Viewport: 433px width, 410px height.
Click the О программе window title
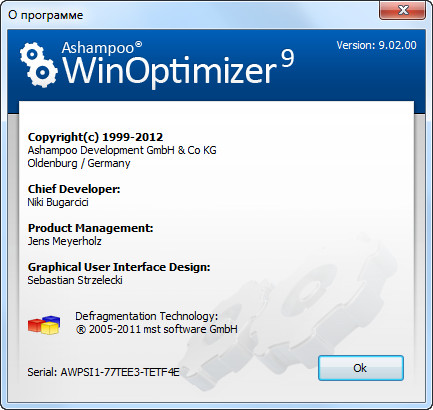point(46,15)
